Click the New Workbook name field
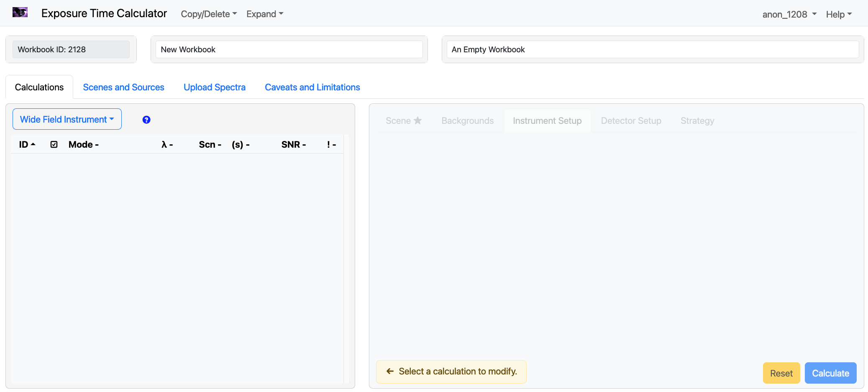Image resolution: width=868 pixels, height=392 pixels. coord(289,49)
